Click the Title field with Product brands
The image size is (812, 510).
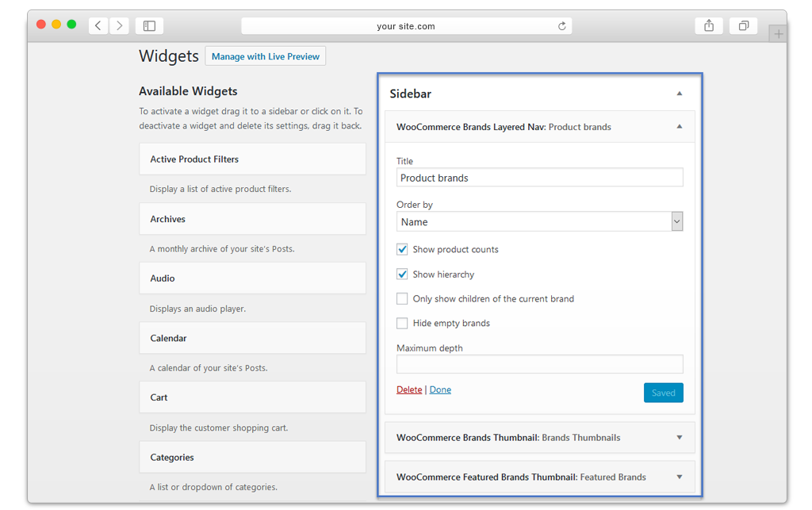pos(539,178)
